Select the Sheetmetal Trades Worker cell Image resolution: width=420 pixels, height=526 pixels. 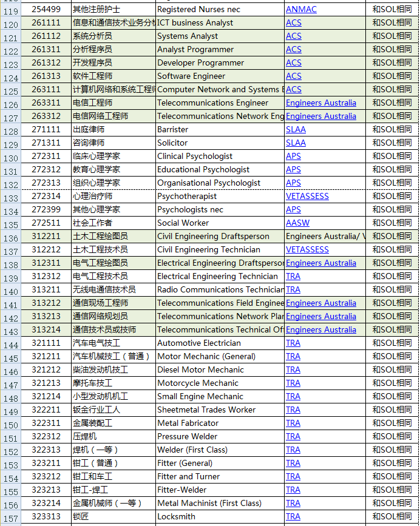[220, 410]
